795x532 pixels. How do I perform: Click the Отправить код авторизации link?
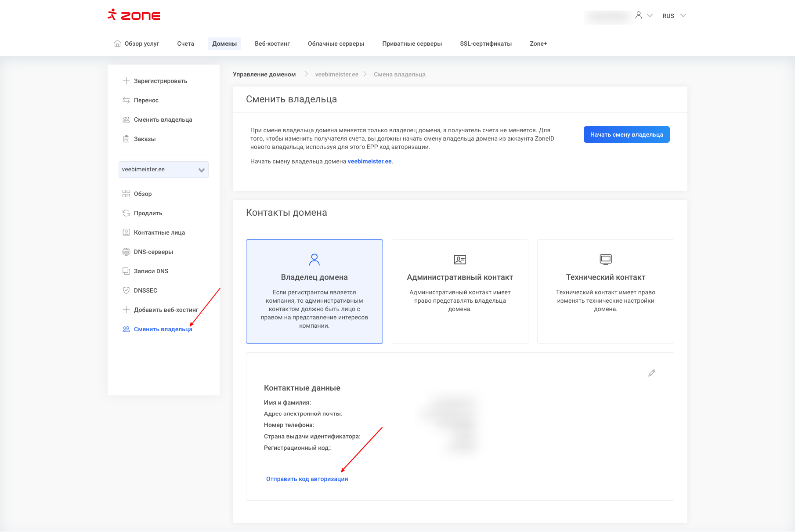pyautogui.click(x=307, y=479)
